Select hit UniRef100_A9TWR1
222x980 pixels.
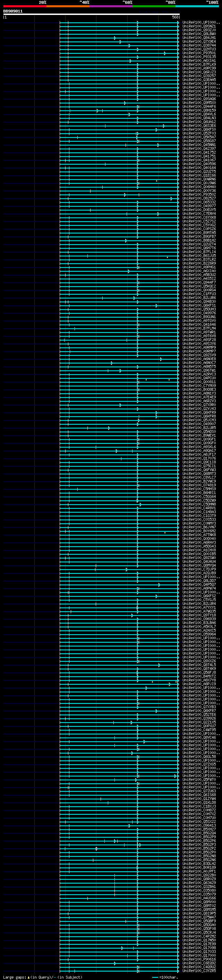coord(199,332)
